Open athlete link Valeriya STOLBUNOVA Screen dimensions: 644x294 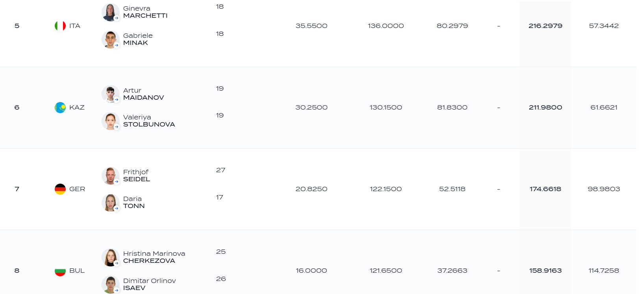click(149, 121)
